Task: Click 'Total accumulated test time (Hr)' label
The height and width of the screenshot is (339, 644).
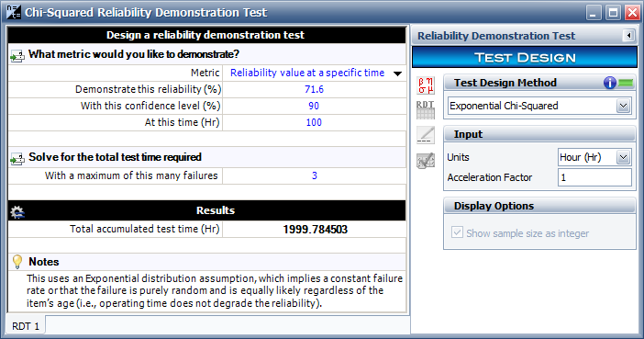Action: (x=145, y=229)
